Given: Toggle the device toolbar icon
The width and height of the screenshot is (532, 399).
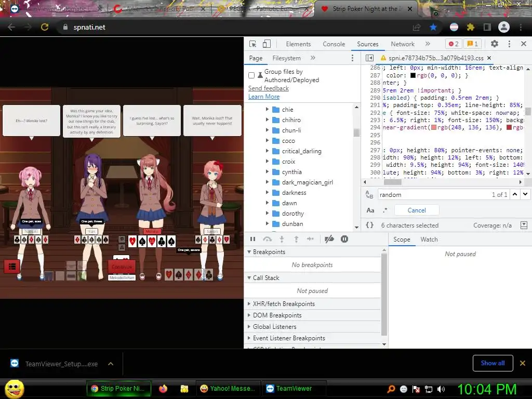Looking at the screenshot, I should click(x=267, y=44).
